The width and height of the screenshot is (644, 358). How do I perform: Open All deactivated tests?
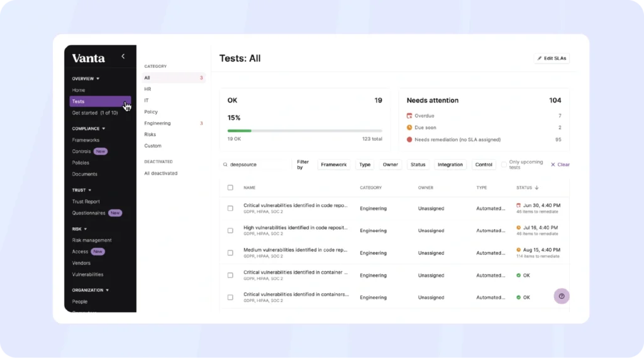click(160, 174)
